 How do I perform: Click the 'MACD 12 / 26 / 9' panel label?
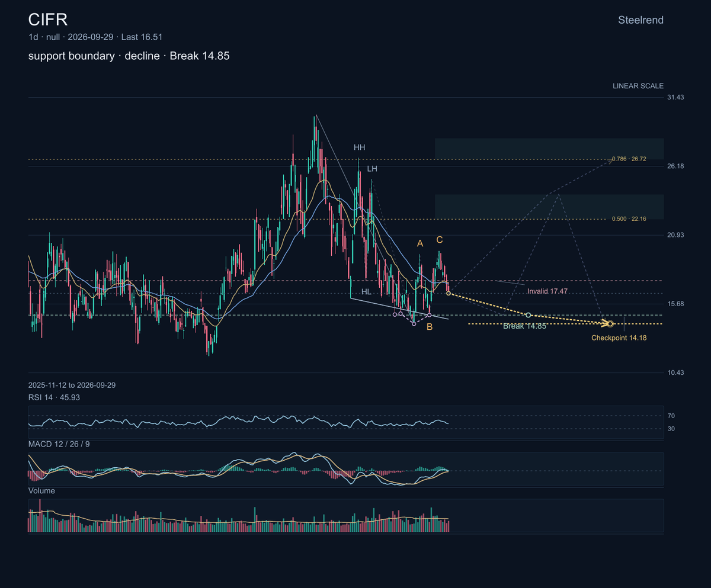59,444
